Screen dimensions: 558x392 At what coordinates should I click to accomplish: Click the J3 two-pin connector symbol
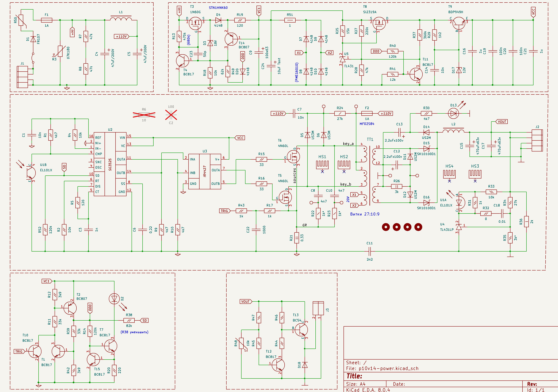pyautogui.click(x=318, y=308)
